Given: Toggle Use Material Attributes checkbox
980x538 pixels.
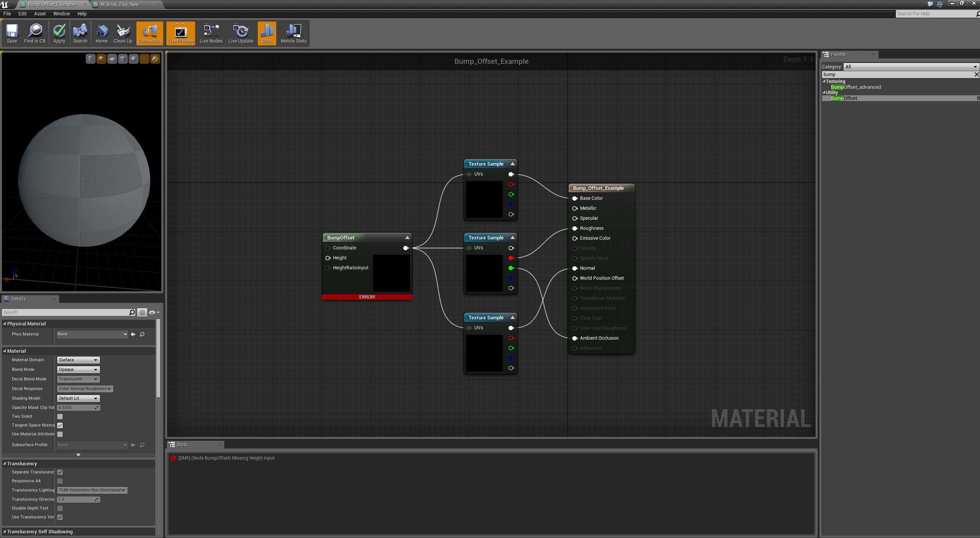Looking at the screenshot, I should (60, 434).
